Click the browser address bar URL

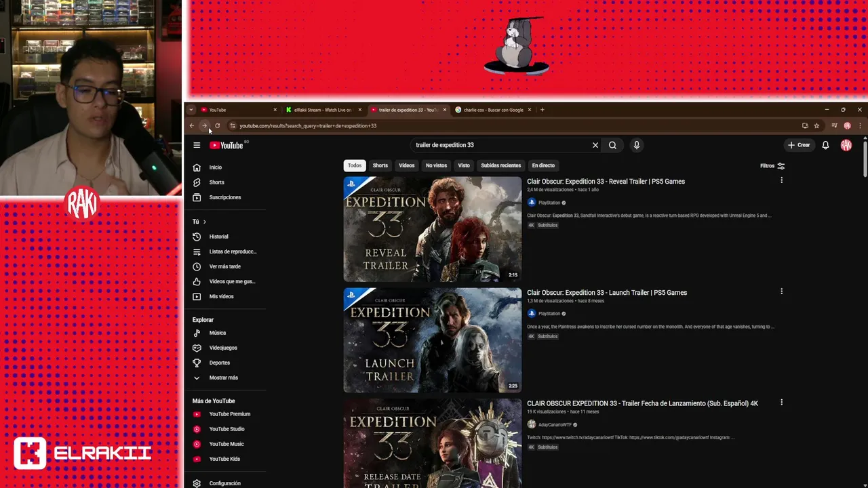[308, 125]
